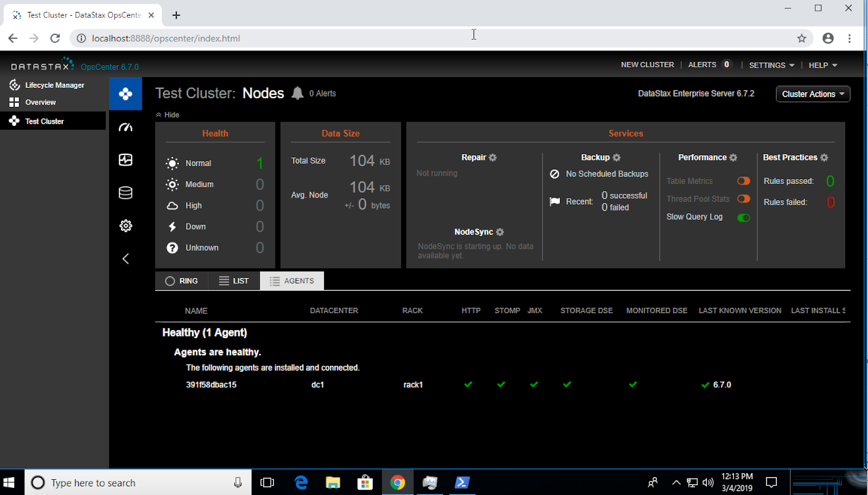Screen dimensions: 868x495
Task: Click the Normal health count
Action: (260, 163)
